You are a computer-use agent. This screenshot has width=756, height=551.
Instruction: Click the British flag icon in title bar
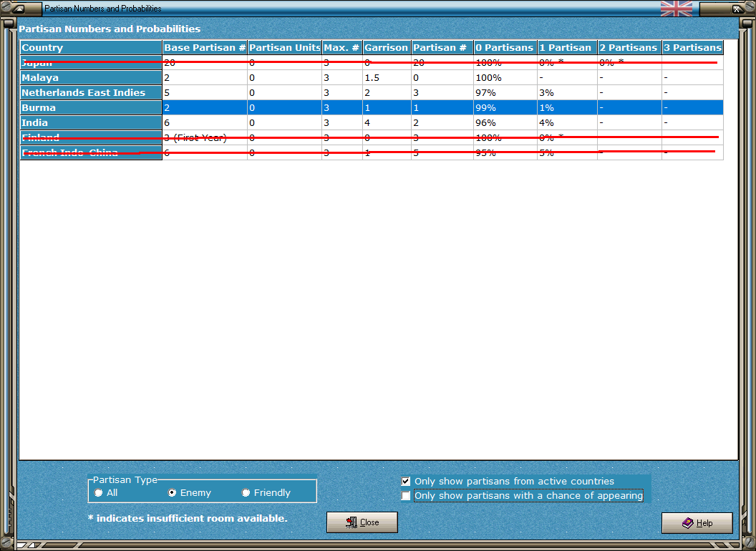coord(677,8)
